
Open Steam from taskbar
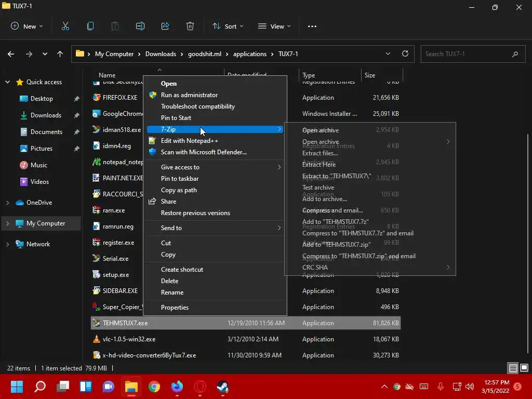pyautogui.click(x=222, y=387)
